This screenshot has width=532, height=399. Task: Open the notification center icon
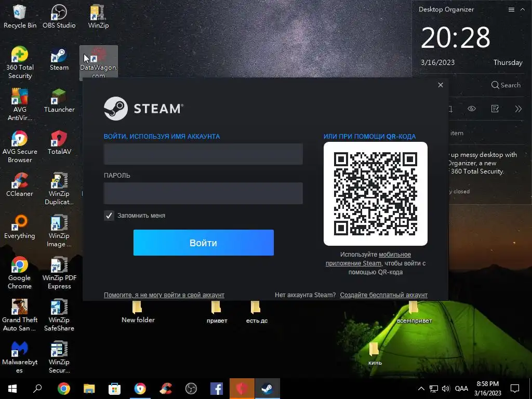point(515,389)
